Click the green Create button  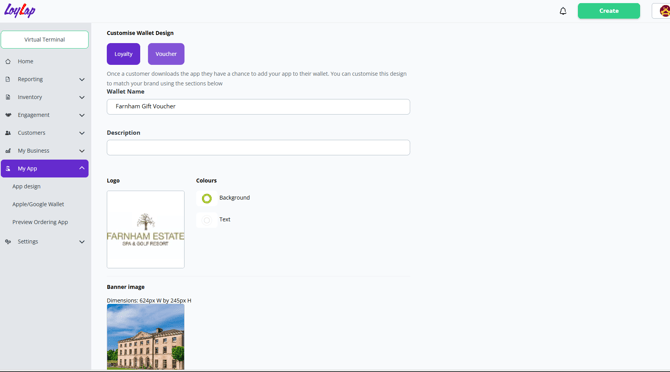click(x=609, y=11)
